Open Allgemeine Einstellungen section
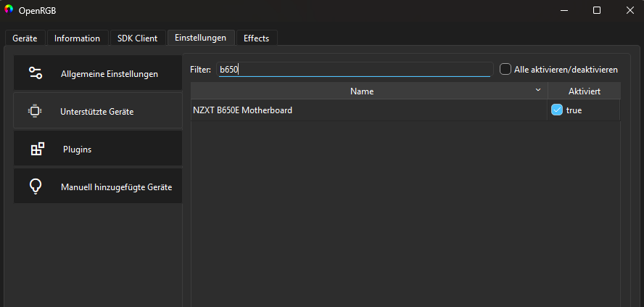The height and width of the screenshot is (307, 644). 98,73
